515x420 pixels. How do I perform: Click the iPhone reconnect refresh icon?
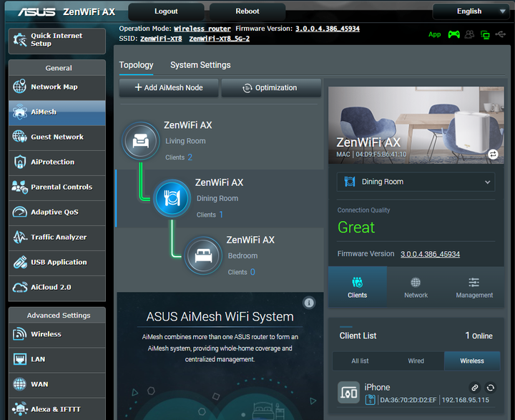point(491,388)
